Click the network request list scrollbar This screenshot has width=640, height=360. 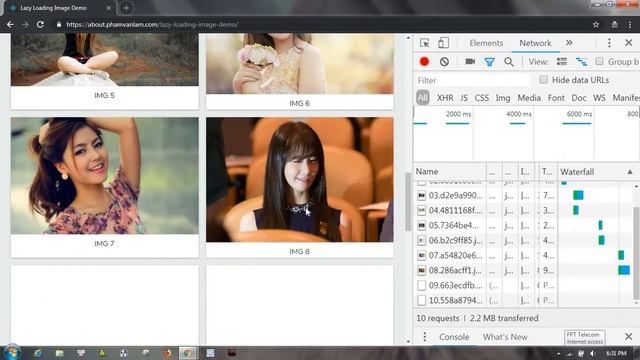point(636,253)
